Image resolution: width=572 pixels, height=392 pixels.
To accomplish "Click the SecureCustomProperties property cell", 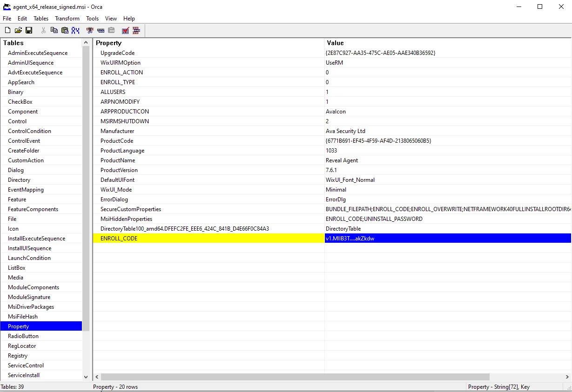I will 209,209.
